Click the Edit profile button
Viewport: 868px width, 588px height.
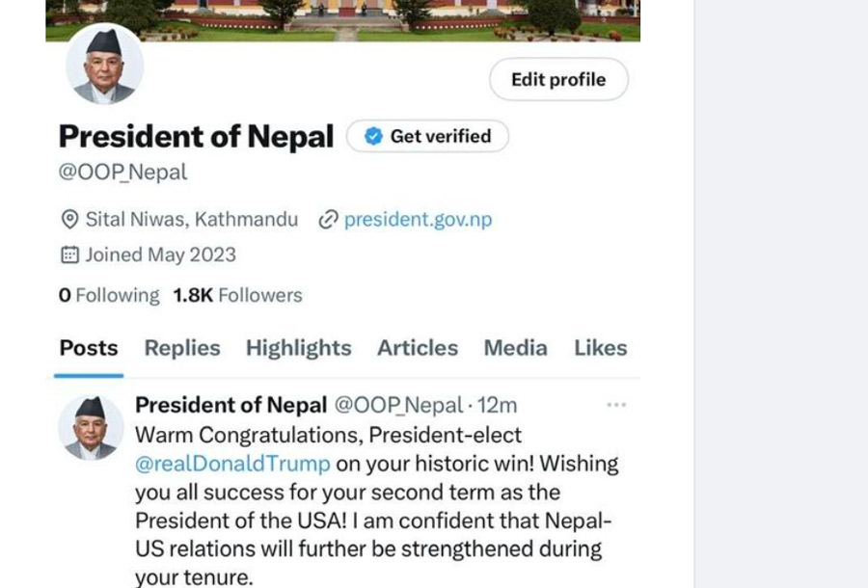(x=558, y=80)
